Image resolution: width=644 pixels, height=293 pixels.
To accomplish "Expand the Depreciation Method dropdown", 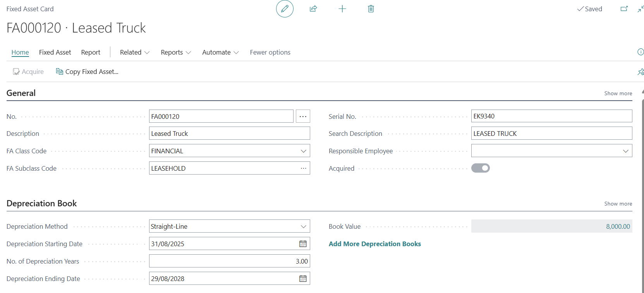I will (303, 226).
